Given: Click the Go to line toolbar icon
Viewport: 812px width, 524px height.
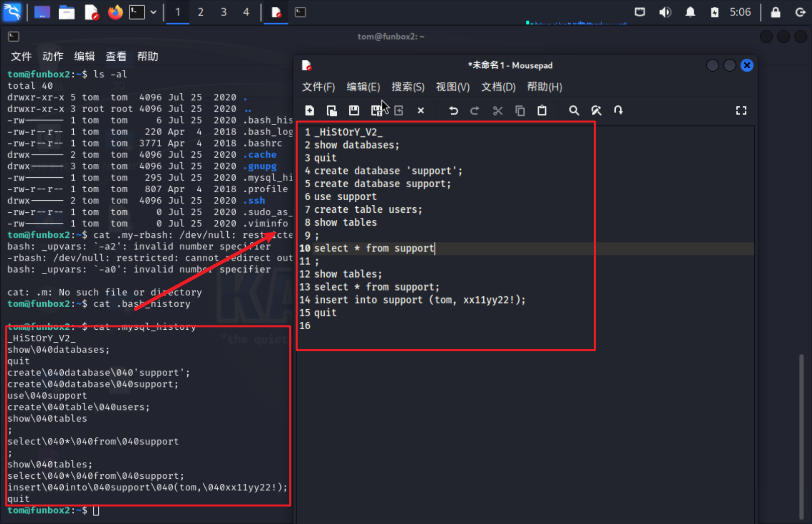Looking at the screenshot, I should click(x=618, y=110).
